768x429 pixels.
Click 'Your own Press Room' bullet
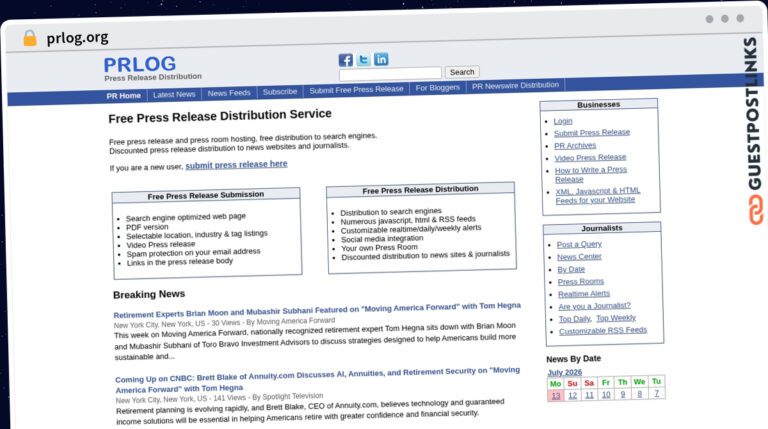tap(379, 248)
